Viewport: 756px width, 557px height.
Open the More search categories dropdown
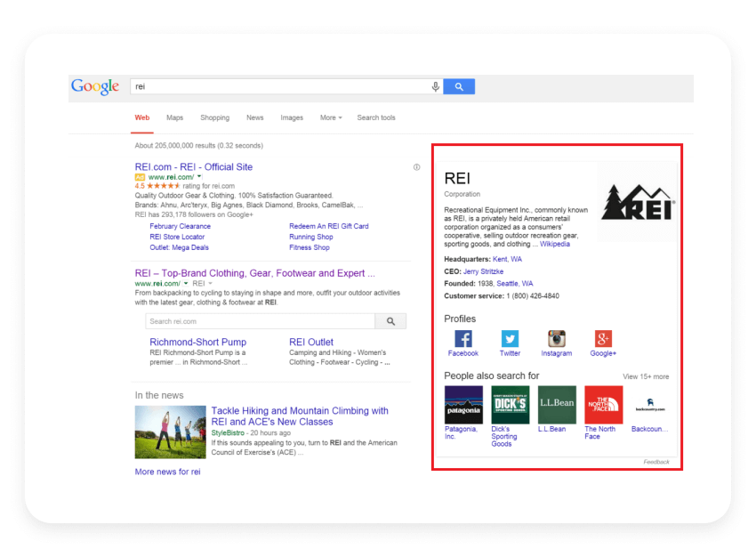tap(330, 117)
